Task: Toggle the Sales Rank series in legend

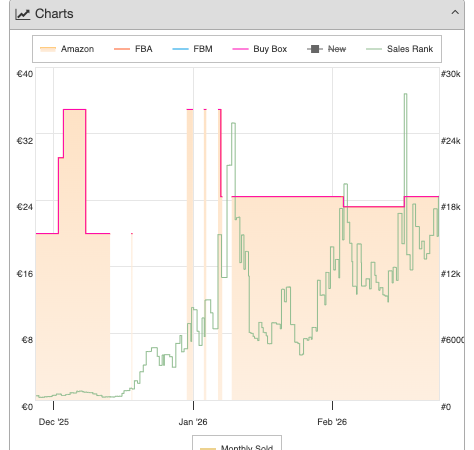Action: click(x=400, y=49)
